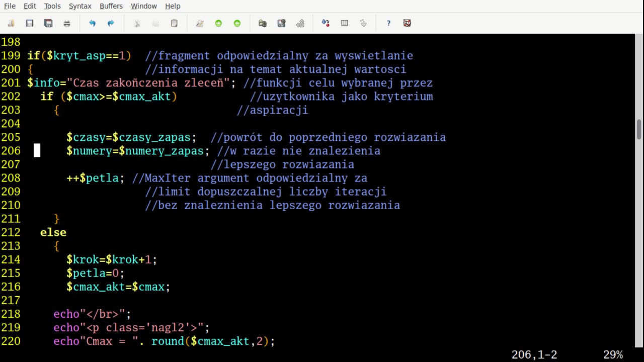This screenshot has width=644, height=362.
Task: Open the Syntax menu
Action: [80, 6]
